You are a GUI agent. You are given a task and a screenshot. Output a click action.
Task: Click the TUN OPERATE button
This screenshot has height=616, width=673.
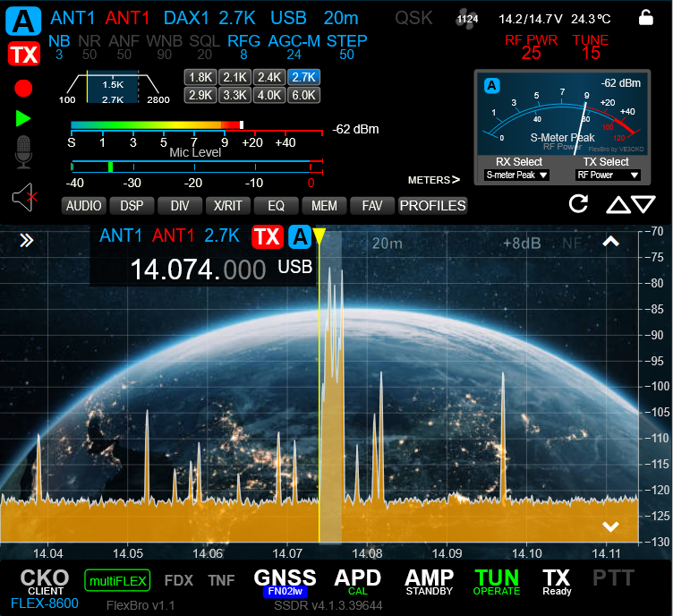pos(497,582)
